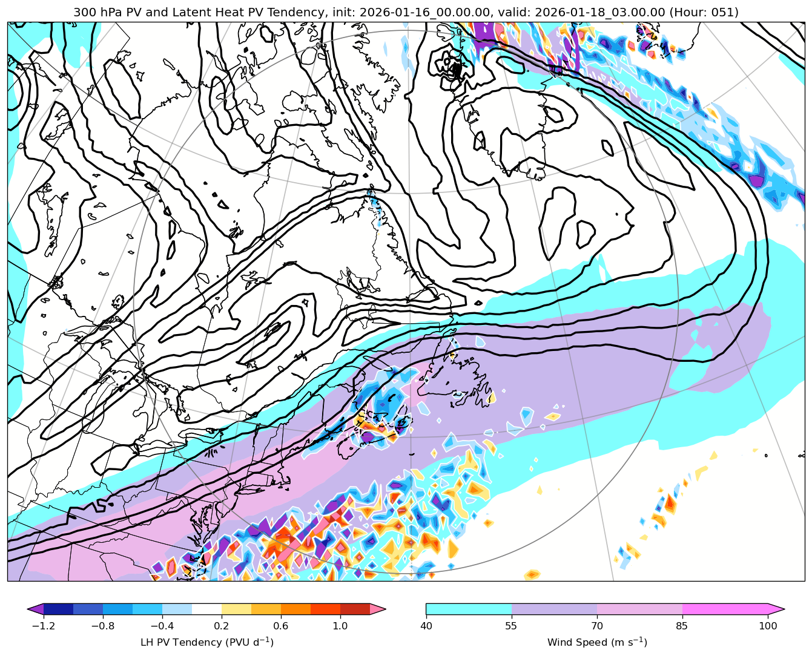Click the 55 tick label on wind colorbar
Screen dimensions: 812x656
[512, 626]
